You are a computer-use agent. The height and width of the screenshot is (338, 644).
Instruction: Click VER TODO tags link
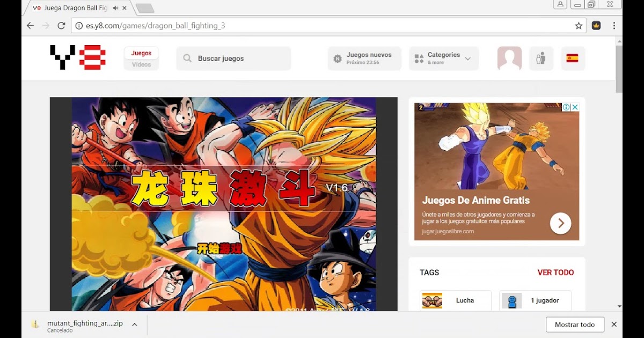(555, 273)
